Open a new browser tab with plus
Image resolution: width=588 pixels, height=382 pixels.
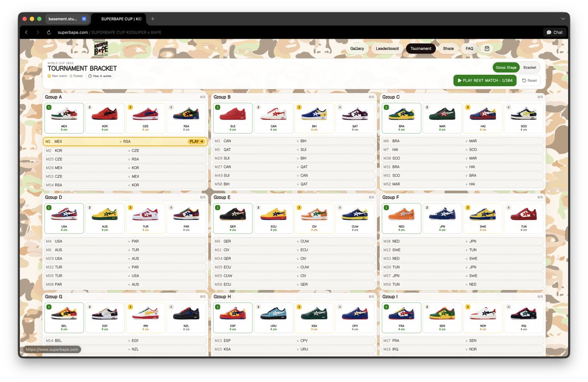tap(153, 19)
